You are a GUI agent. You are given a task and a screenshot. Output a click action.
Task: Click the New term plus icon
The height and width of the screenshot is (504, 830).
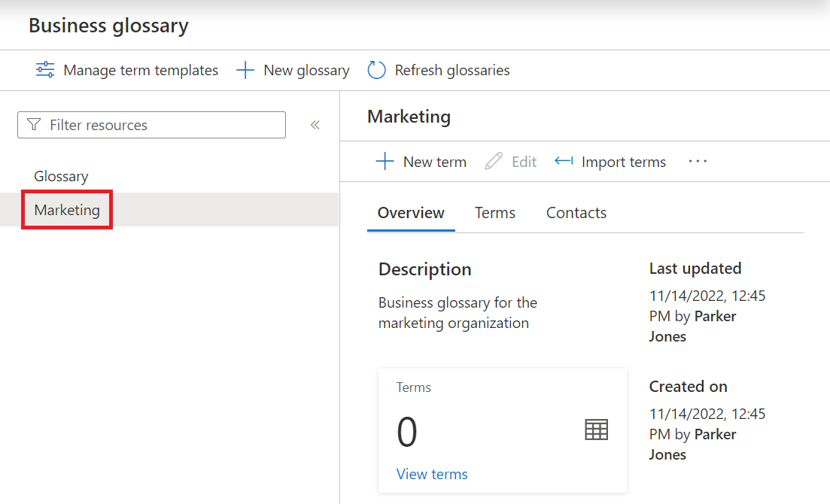pyautogui.click(x=385, y=162)
